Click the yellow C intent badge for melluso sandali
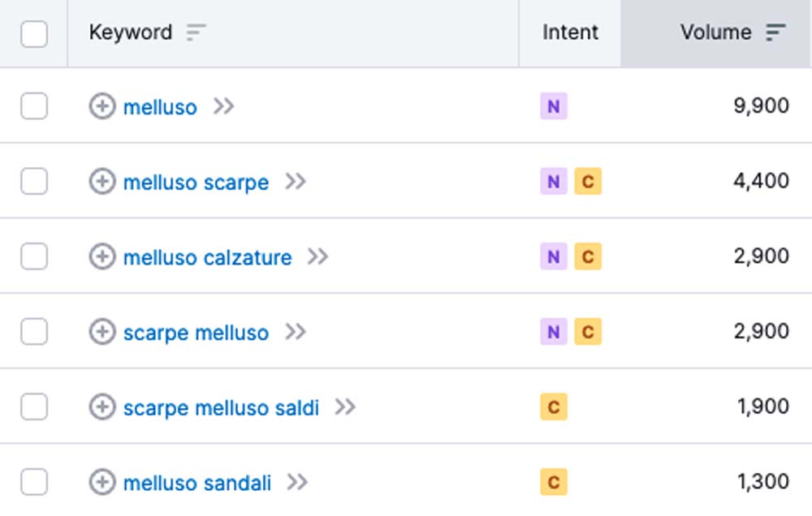This screenshot has height=516, width=812. (x=554, y=483)
